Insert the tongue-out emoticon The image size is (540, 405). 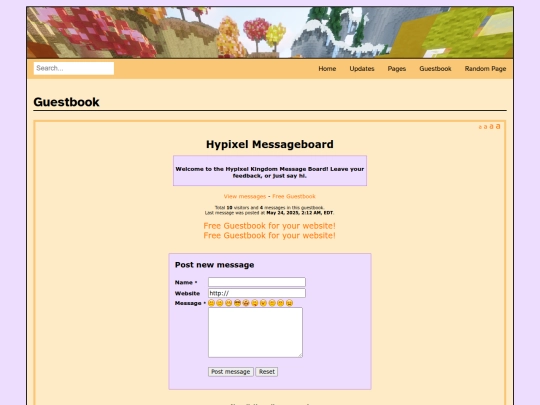coord(255,303)
